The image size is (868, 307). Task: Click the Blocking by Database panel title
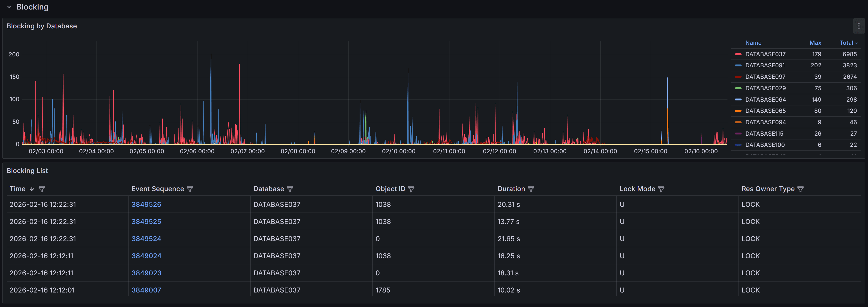[x=41, y=26]
